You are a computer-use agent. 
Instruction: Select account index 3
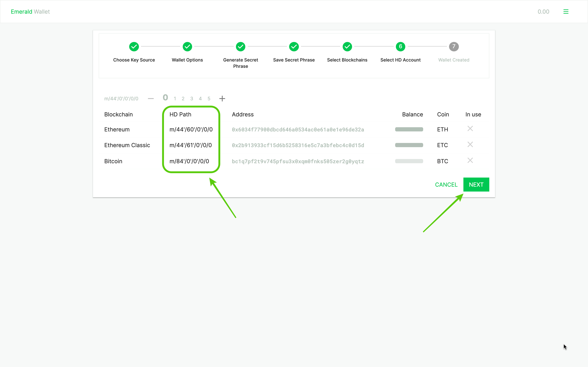[191, 99]
